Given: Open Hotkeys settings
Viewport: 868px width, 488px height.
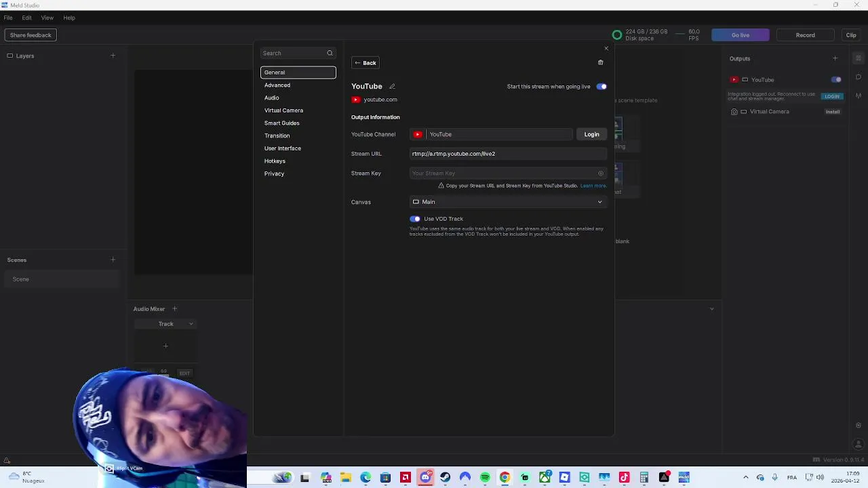Looking at the screenshot, I should pos(275,161).
